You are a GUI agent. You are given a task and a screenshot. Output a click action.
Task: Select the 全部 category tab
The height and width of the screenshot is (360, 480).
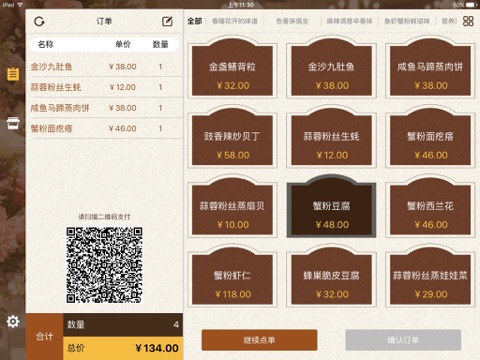(195, 21)
